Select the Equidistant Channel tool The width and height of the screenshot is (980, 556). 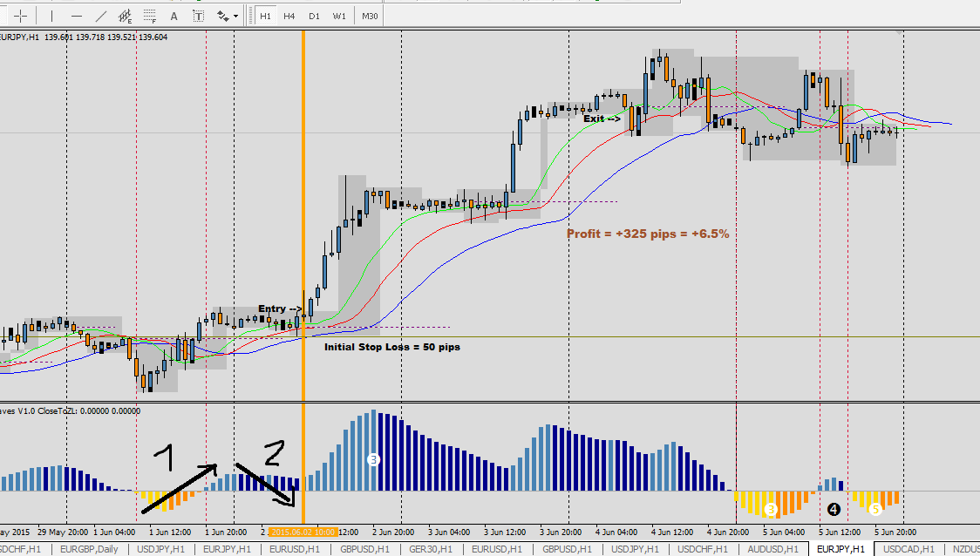pos(125,17)
